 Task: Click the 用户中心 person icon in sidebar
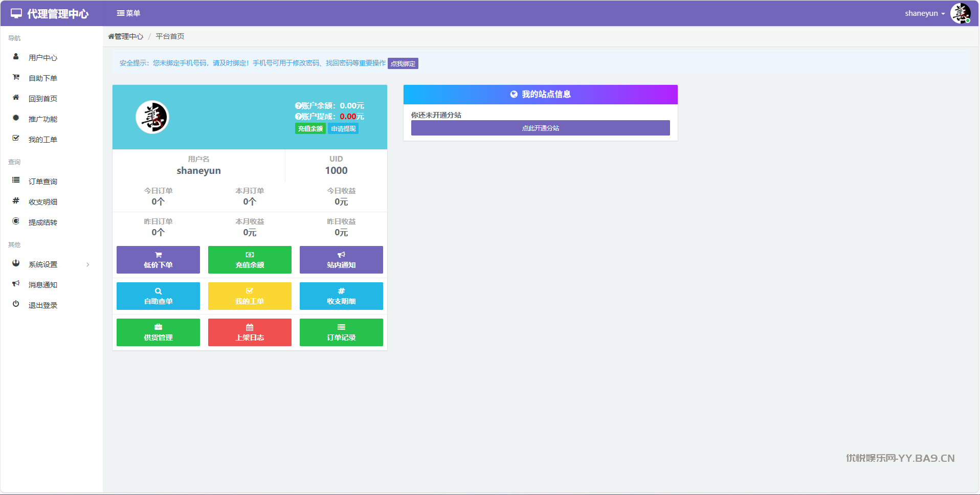pyautogui.click(x=16, y=57)
